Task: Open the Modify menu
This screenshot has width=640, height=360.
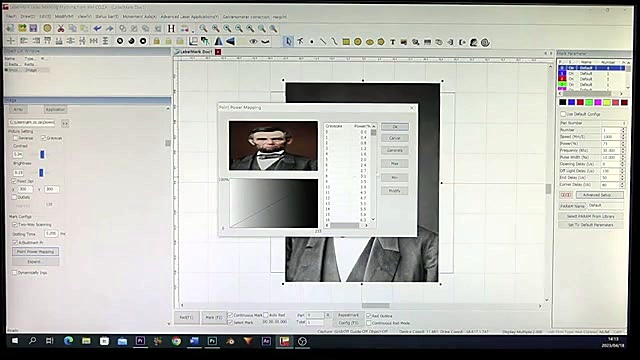Action: click(x=64, y=17)
